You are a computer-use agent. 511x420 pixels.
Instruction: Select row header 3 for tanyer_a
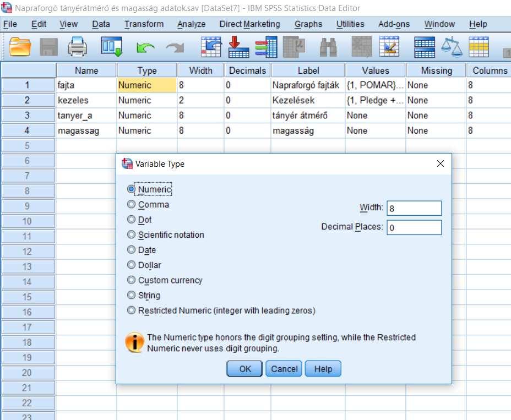tap(28, 116)
